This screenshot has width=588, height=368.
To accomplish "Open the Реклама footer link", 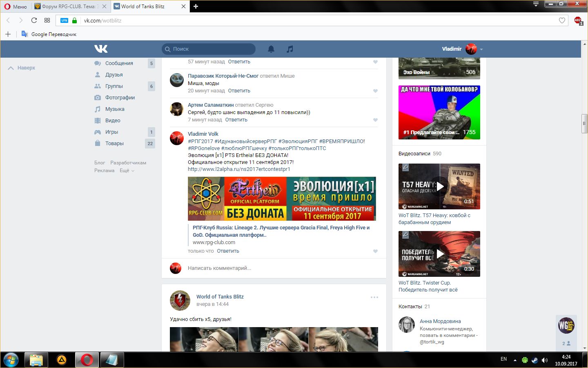I will point(104,171).
